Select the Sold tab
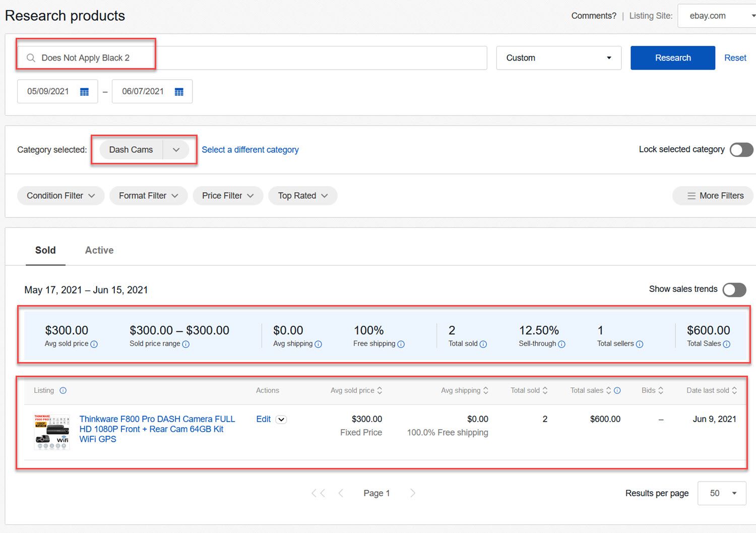Image resolution: width=756 pixels, height=533 pixels. click(x=45, y=250)
